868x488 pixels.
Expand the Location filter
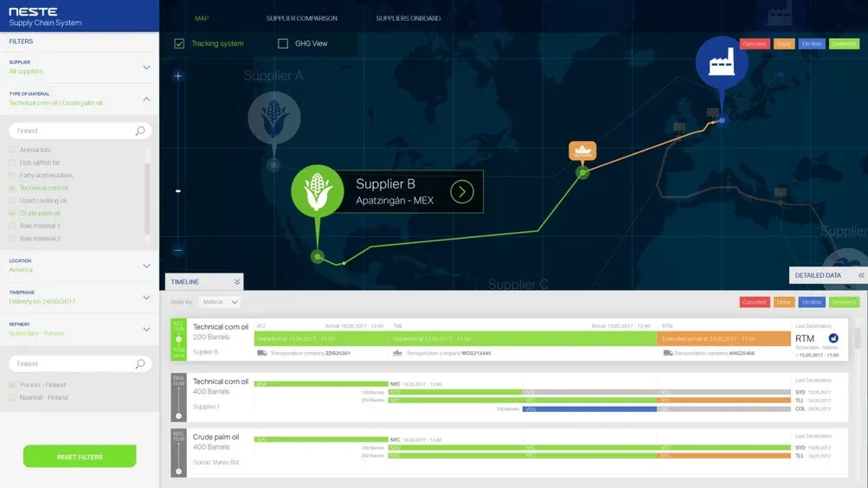pyautogui.click(x=146, y=266)
